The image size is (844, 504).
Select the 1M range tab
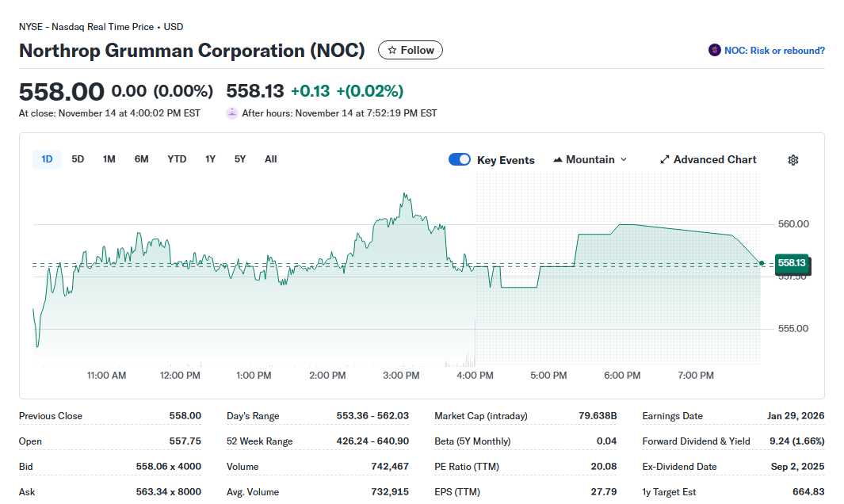click(109, 158)
